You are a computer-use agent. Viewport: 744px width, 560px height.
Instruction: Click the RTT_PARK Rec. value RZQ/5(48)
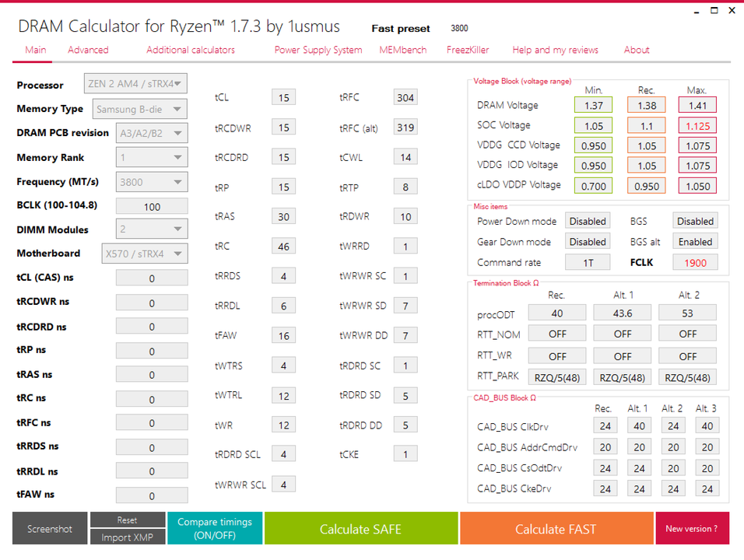[557, 377]
